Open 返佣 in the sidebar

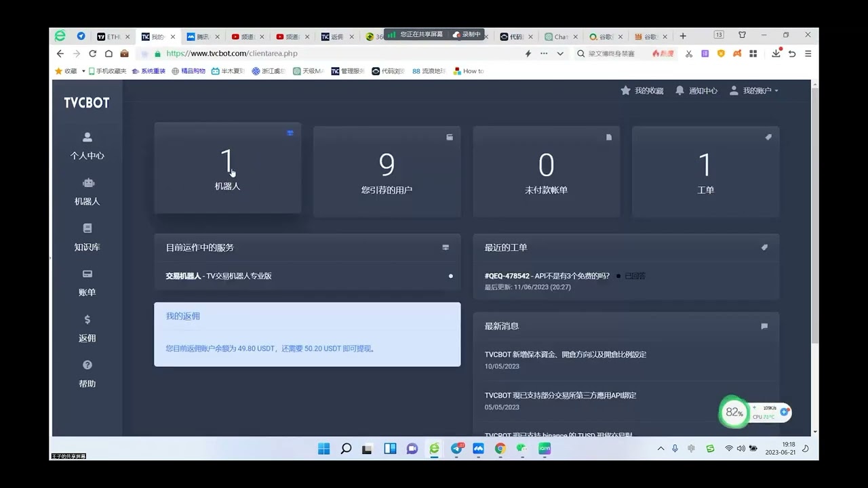point(87,328)
